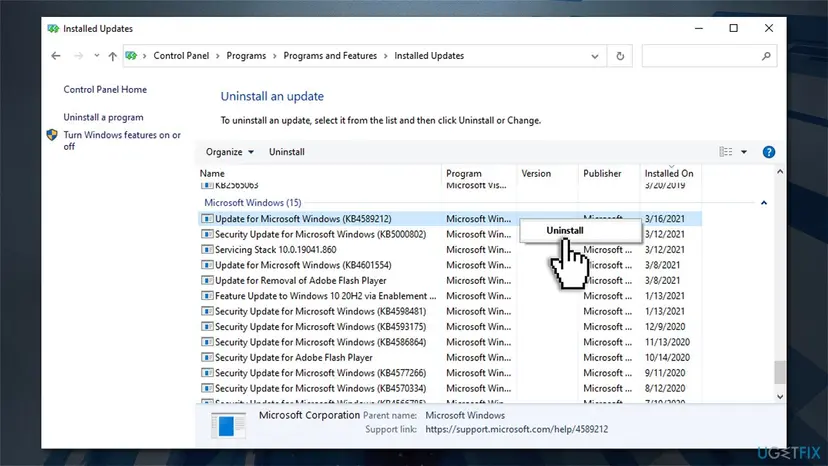This screenshot has height=466, width=828.
Task: Open Control Panel Home link
Action: (x=105, y=89)
